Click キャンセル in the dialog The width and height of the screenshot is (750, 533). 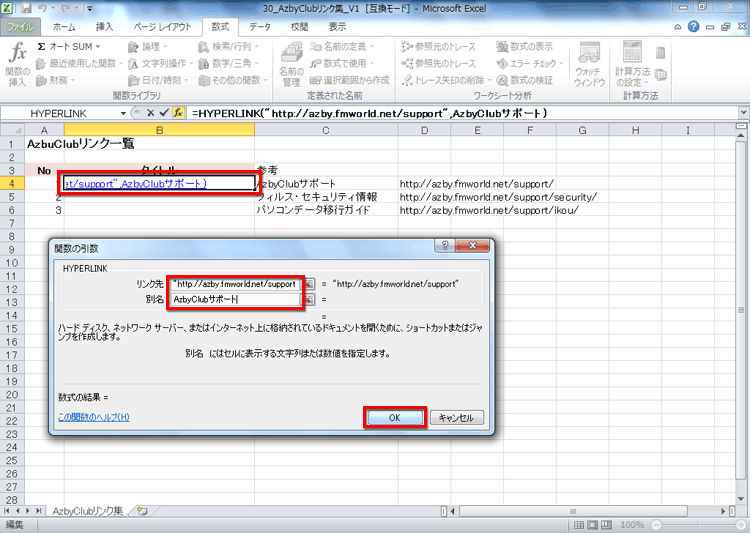pos(456,418)
